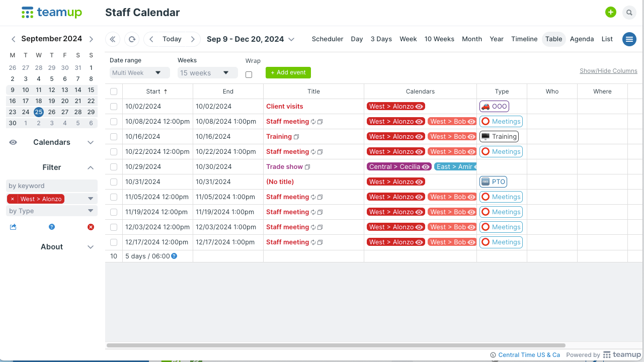
Task: Switch to List view
Action: tap(607, 39)
